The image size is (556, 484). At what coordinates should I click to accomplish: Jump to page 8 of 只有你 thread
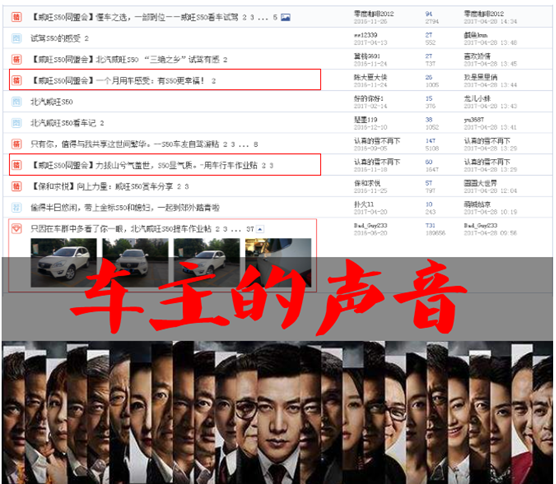pyautogui.click(x=256, y=144)
